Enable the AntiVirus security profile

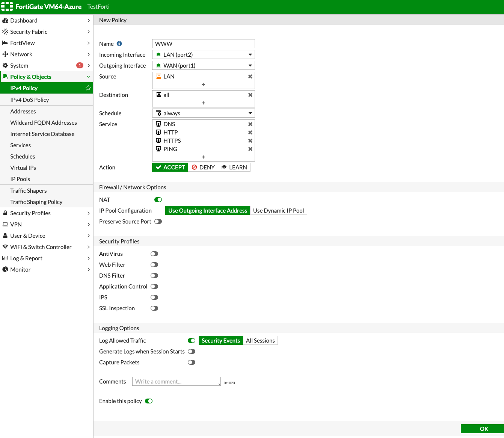[154, 254]
